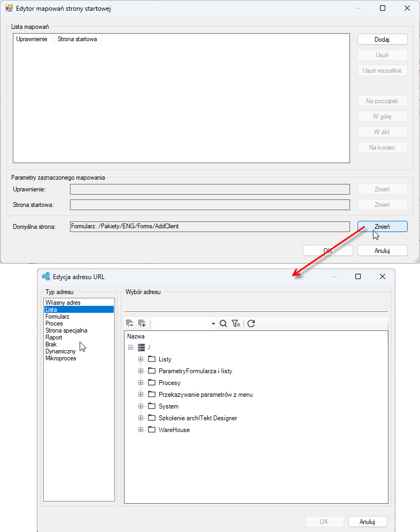The width and height of the screenshot is (420, 532).
Task: Click Na koniec button
Action: [x=383, y=148]
